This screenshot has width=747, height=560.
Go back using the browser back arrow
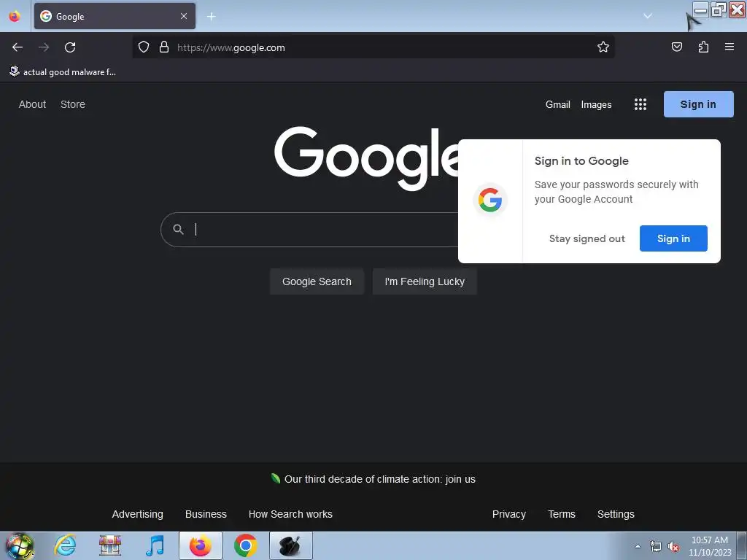18,47
